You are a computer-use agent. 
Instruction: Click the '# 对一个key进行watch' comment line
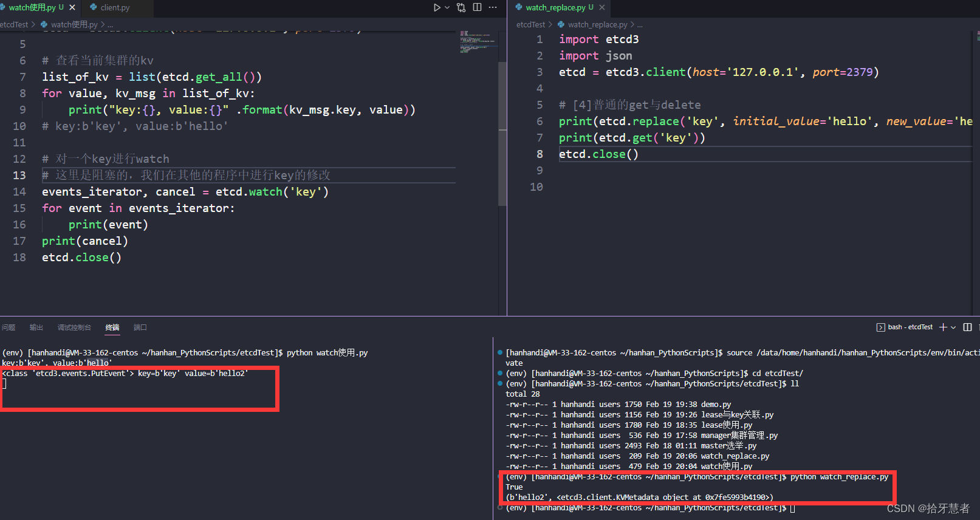tap(106, 159)
